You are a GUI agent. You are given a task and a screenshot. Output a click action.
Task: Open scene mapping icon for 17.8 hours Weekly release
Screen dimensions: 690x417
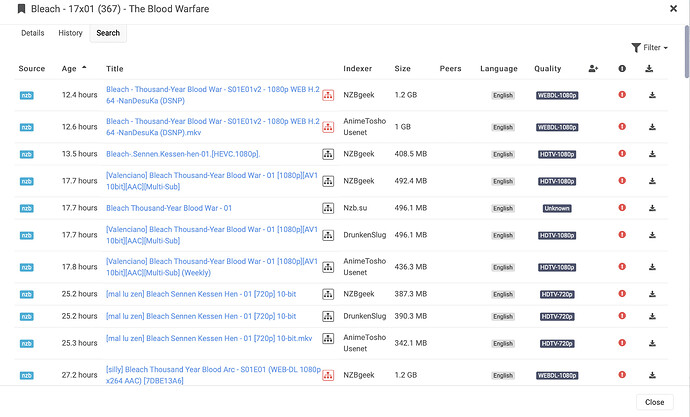pyautogui.click(x=328, y=267)
